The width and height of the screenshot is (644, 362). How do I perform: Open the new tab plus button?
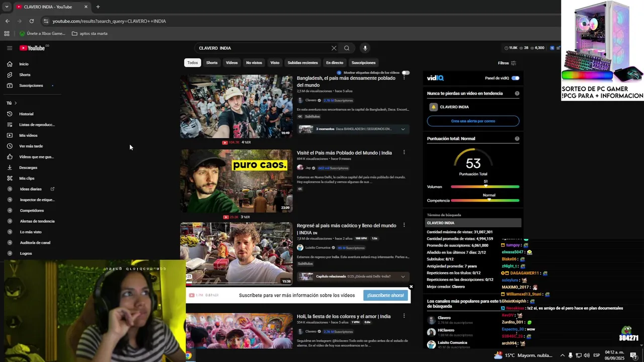[98, 7]
